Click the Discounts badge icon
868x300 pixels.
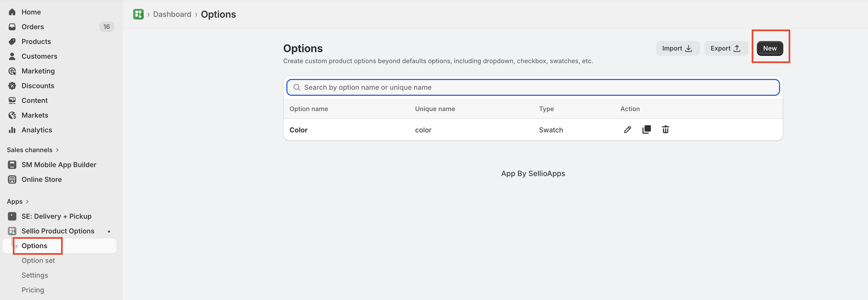tap(12, 86)
